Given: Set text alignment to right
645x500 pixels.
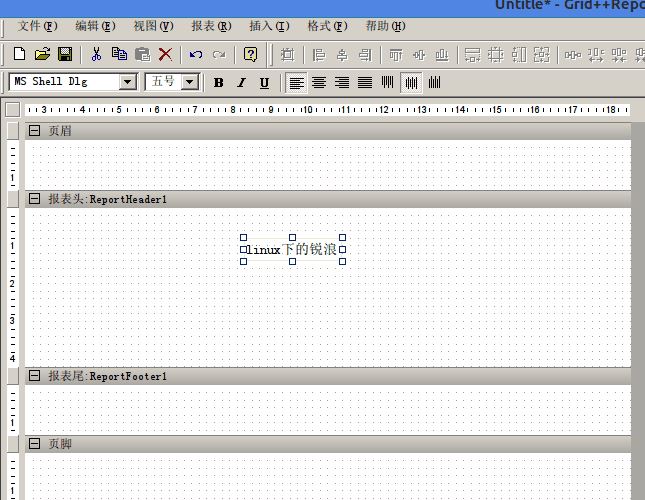Looking at the screenshot, I should [x=342, y=83].
